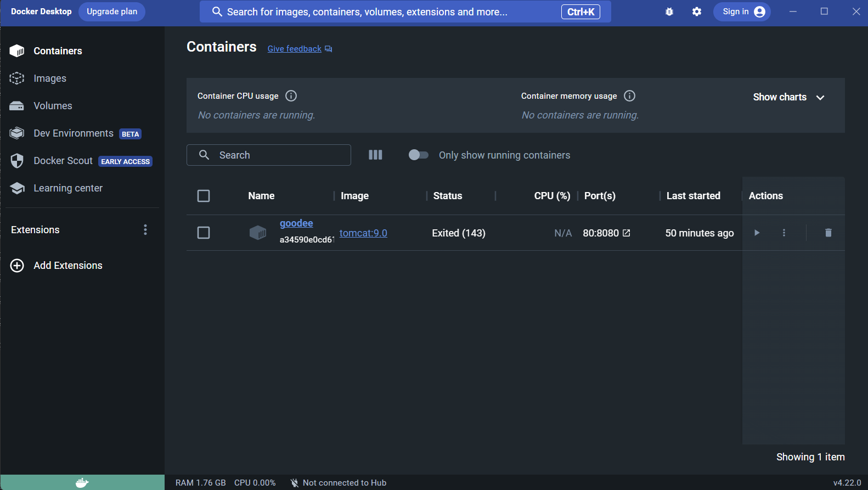Maximize the Docker Desktop window
This screenshot has width=868, height=490.
[x=824, y=12]
